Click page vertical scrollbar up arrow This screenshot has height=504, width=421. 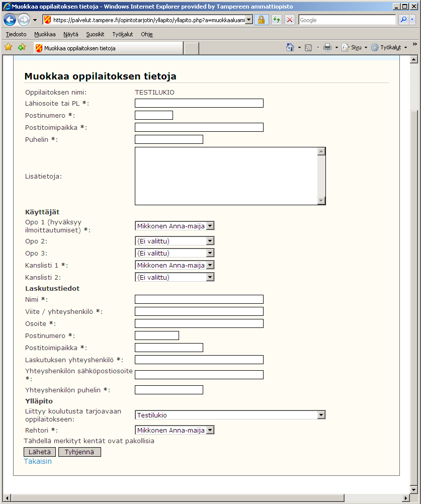point(414,59)
